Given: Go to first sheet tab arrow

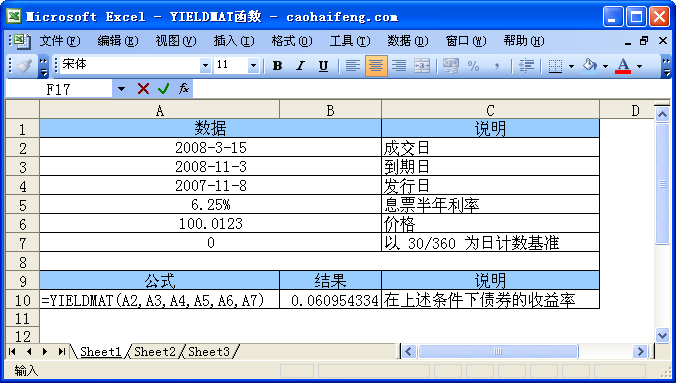Looking at the screenshot, I should [12, 352].
